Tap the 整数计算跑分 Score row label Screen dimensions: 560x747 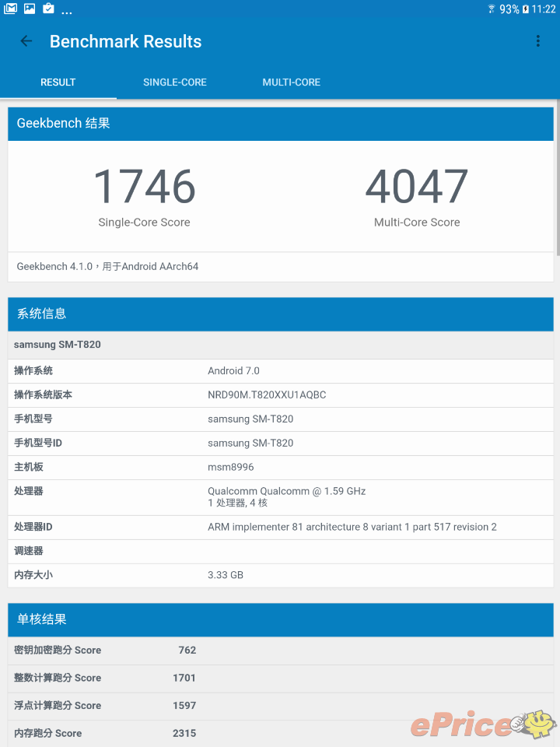[x=58, y=678]
